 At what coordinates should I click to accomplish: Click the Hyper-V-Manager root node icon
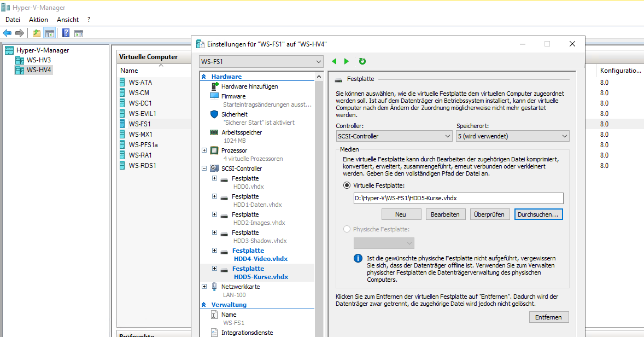[x=9, y=50]
